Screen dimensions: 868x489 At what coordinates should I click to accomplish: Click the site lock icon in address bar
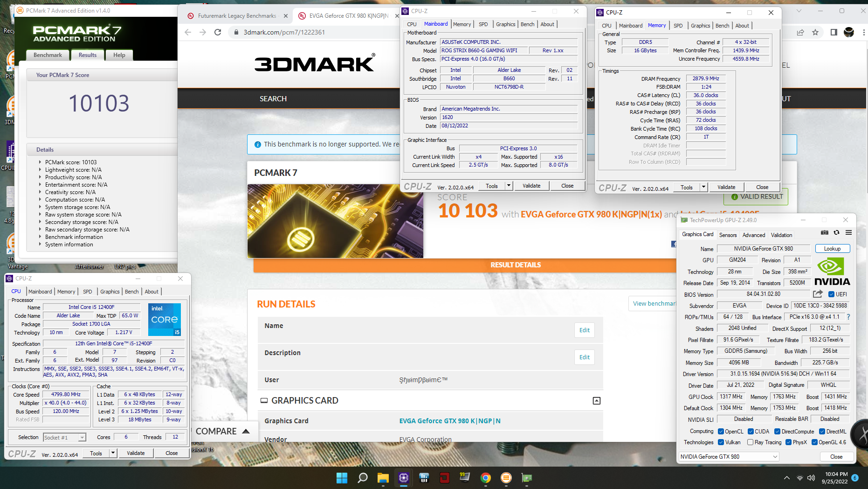click(236, 32)
